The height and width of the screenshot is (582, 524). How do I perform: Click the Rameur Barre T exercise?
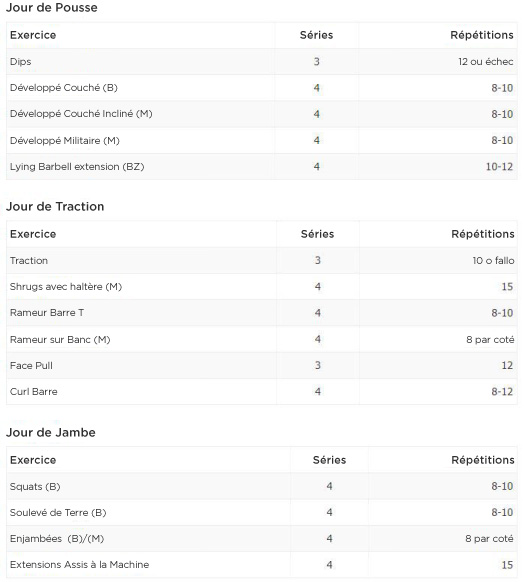click(47, 313)
